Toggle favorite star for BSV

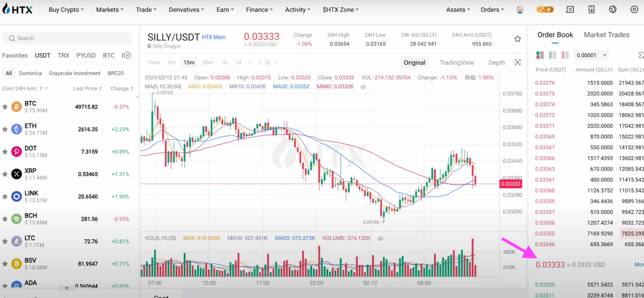5,264
